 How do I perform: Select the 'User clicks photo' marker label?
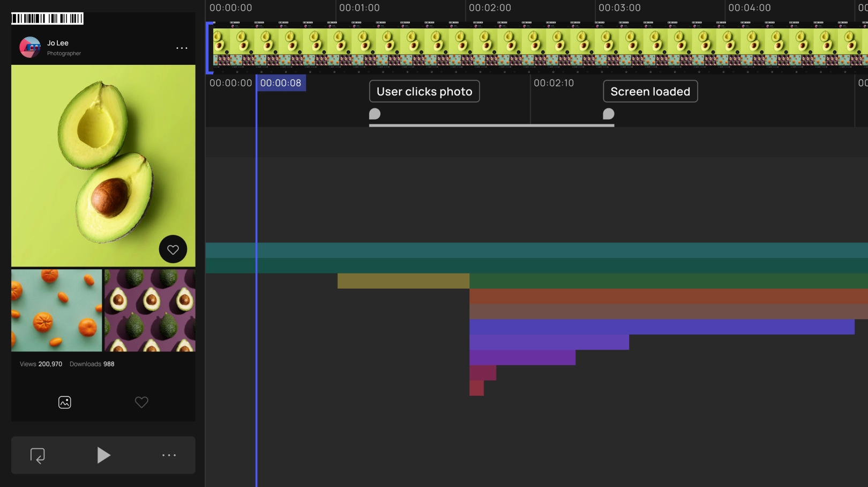point(424,92)
